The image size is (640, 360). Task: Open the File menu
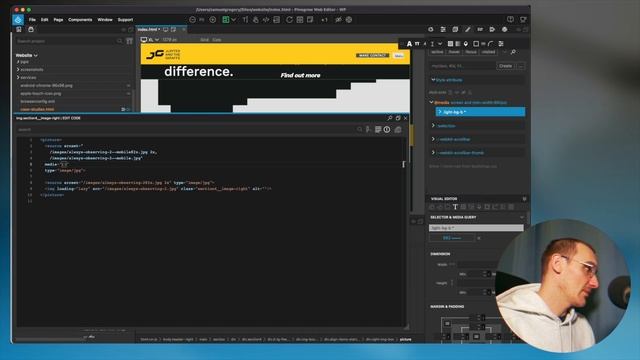tap(32, 20)
